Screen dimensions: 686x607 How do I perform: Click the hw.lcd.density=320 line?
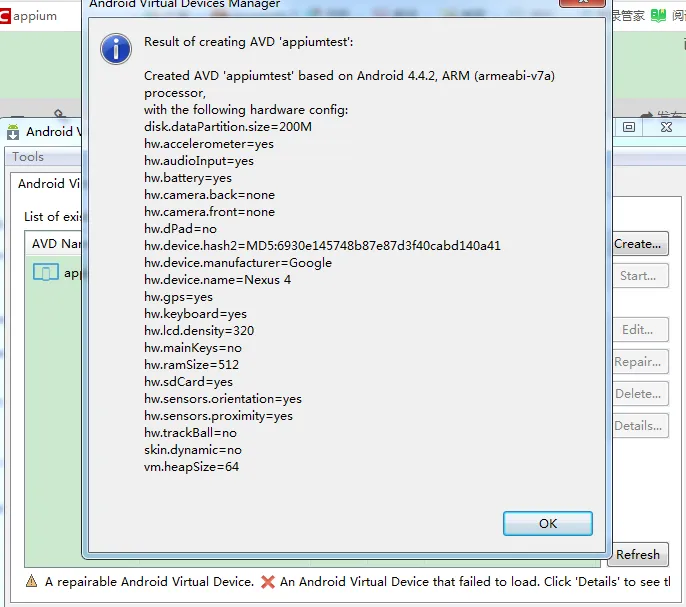point(199,330)
